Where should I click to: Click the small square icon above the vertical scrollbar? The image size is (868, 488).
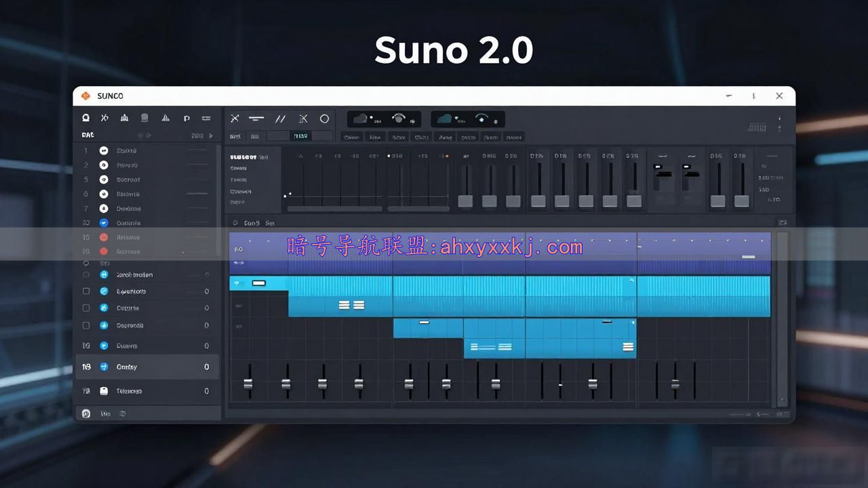tap(783, 222)
